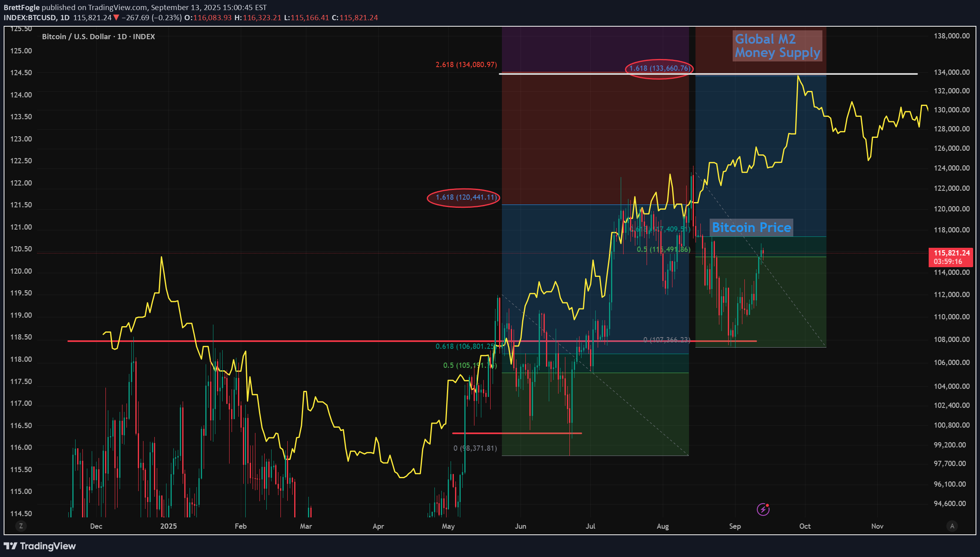Click the 134,000.00 right price axis label
The width and height of the screenshot is (980, 557).
point(952,72)
